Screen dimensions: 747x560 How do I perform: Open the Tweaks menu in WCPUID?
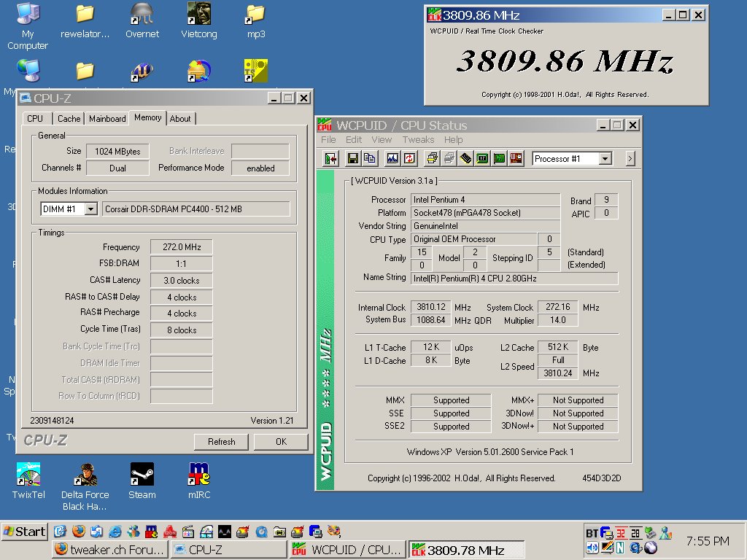pos(418,139)
